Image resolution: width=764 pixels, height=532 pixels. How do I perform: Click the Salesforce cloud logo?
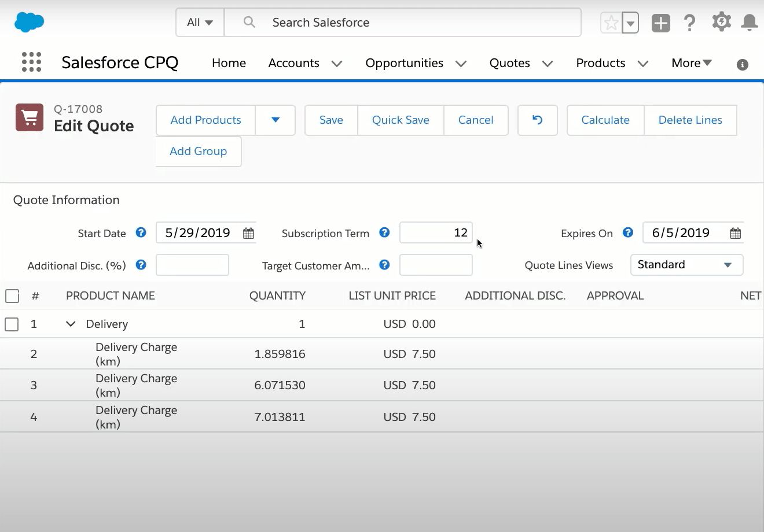29,22
